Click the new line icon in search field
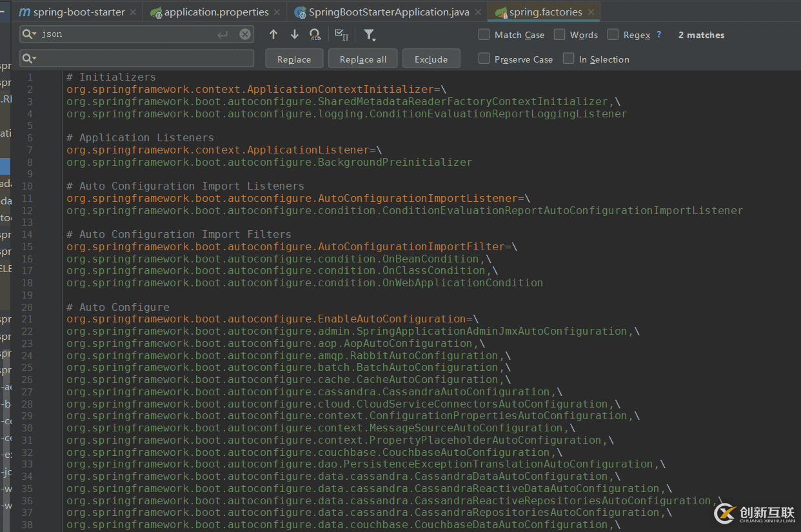 click(223, 35)
